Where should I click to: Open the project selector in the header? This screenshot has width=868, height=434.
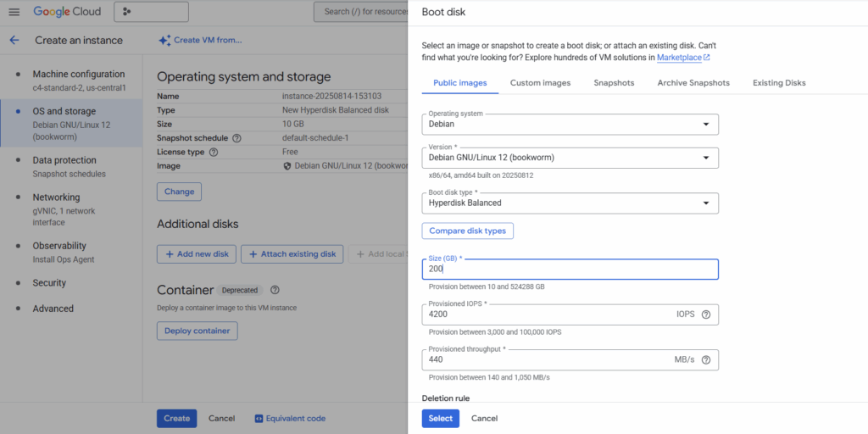pyautogui.click(x=151, y=12)
